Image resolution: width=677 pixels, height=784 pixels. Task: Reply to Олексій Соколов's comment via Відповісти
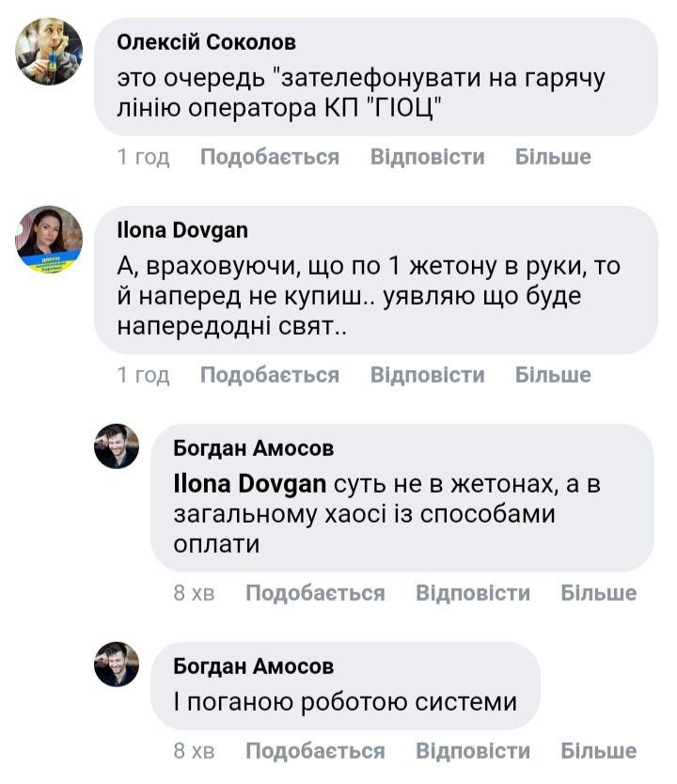point(427,157)
